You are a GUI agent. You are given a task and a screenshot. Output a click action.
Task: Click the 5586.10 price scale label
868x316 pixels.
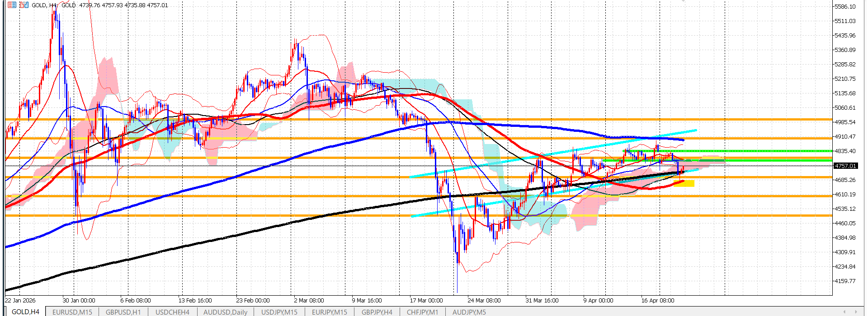(x=844, y=6)
